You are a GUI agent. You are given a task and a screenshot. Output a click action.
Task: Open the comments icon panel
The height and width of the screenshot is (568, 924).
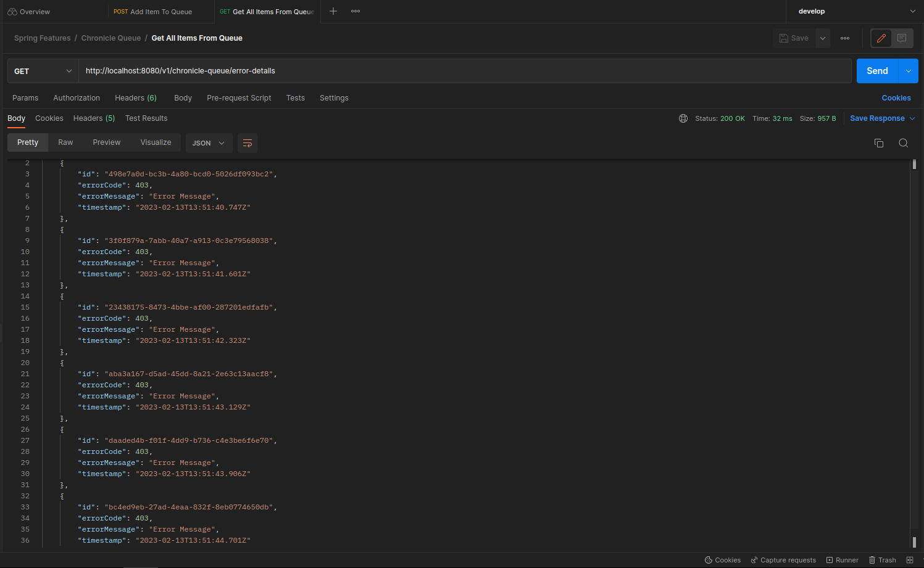point(902,38)
